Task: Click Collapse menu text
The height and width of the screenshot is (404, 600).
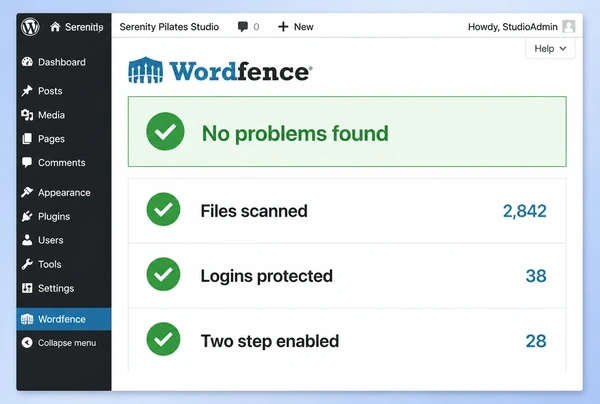Action: click(67, 343)
